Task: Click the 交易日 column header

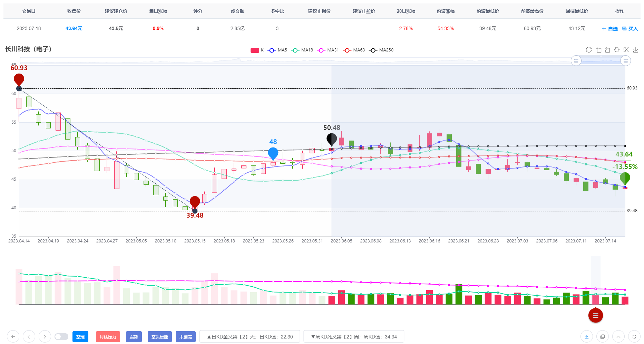Action: tap(29, 11)
